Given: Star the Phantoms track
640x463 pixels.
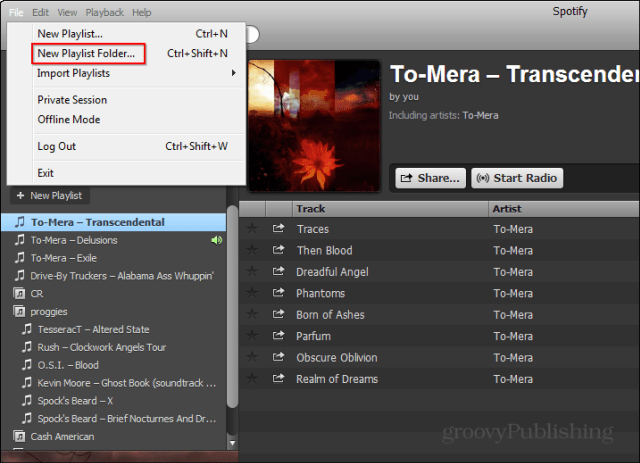Looking at the screenshot, I should pyautogui.click(x=252, y=293).
